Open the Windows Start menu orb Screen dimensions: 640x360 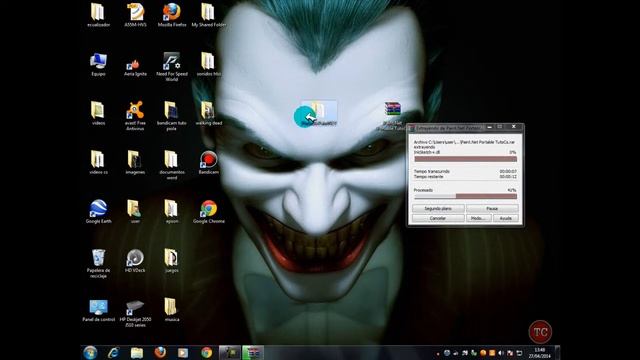pyautogui.click(x=90, y=353)
